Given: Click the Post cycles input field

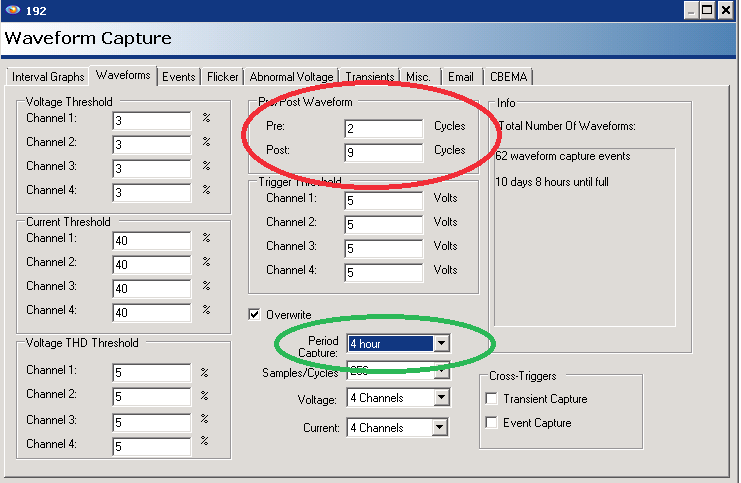Looking at the screenshot, I should pyautogui.click(x=384, y=153).
